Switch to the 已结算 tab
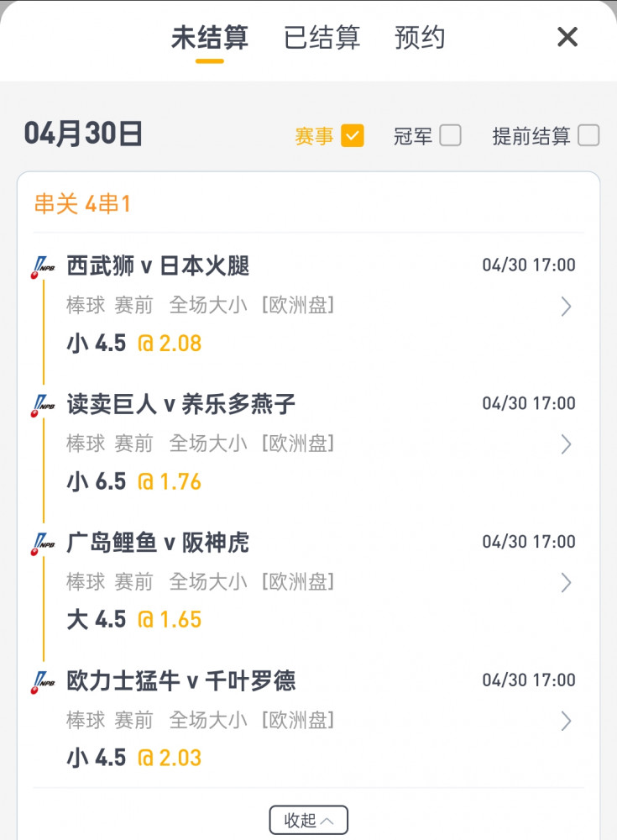This screenshot has height=840, width=617. pos(322,38)
